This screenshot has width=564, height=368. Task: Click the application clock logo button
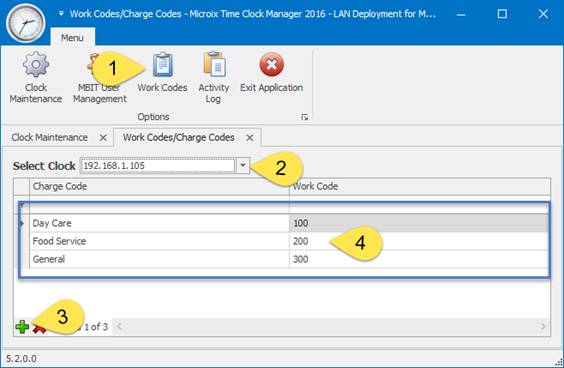25,23
